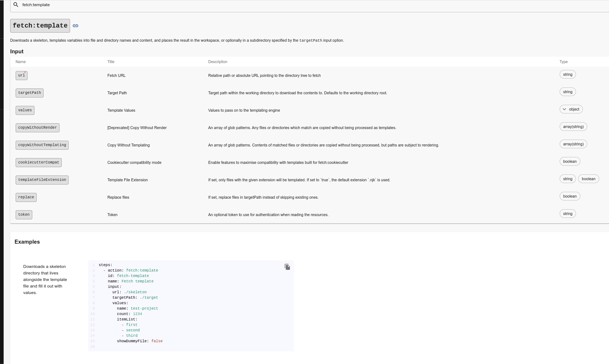Select the targetPath parameter name chip
Viewport: 609px width, 364px height.
[x=29, y=93]
